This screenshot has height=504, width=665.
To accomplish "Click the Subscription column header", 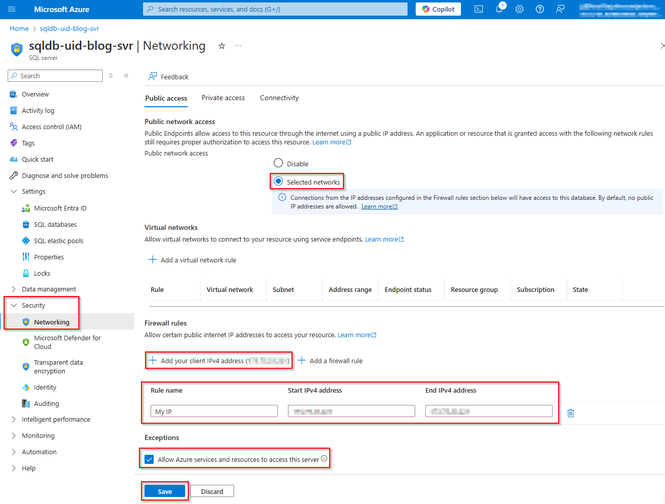I will click(535, 289).
